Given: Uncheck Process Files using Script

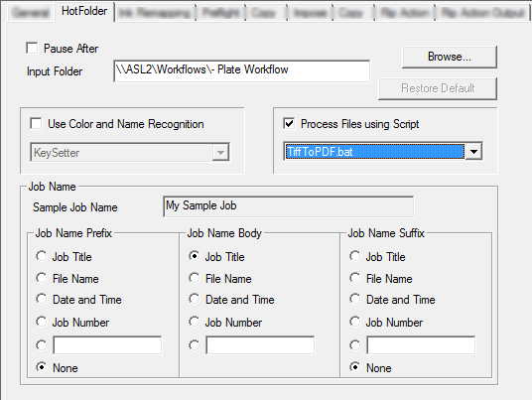Looking at the screenshot, I should [289, 123].
